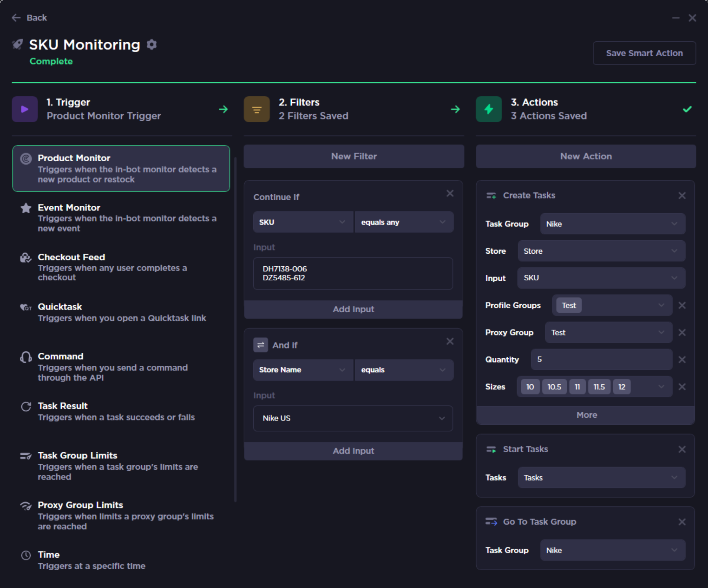Click the Quantity input field
Image resolution: width=708 pixels, height=588 pixels.
pos(601,359)
